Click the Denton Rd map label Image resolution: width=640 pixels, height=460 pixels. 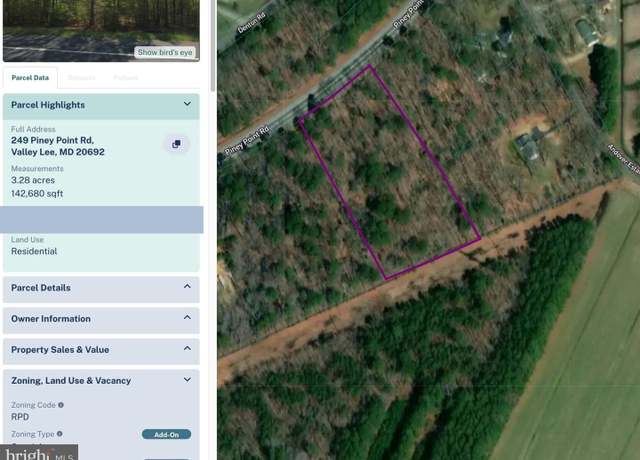pyautogui.click(x=252, y=23)
